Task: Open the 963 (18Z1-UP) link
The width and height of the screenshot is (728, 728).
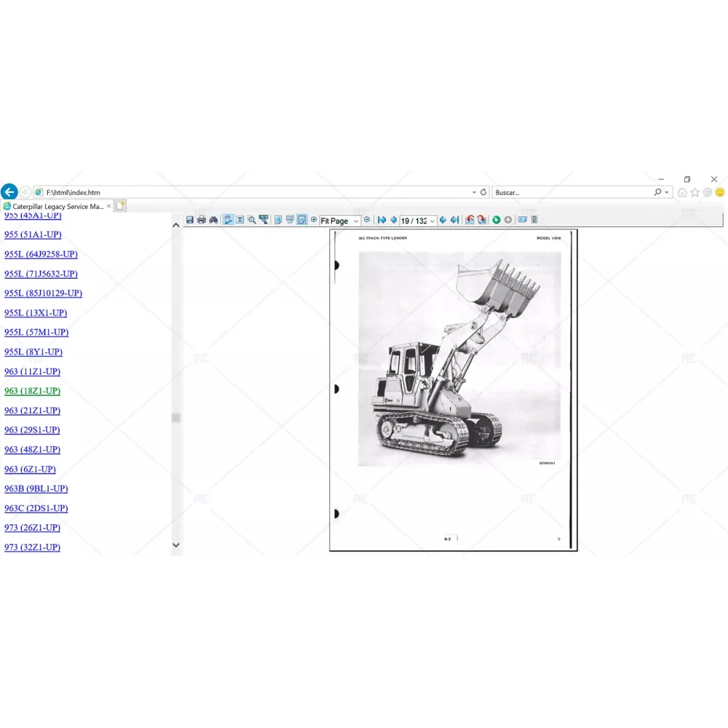Action: tap(32, 391)
